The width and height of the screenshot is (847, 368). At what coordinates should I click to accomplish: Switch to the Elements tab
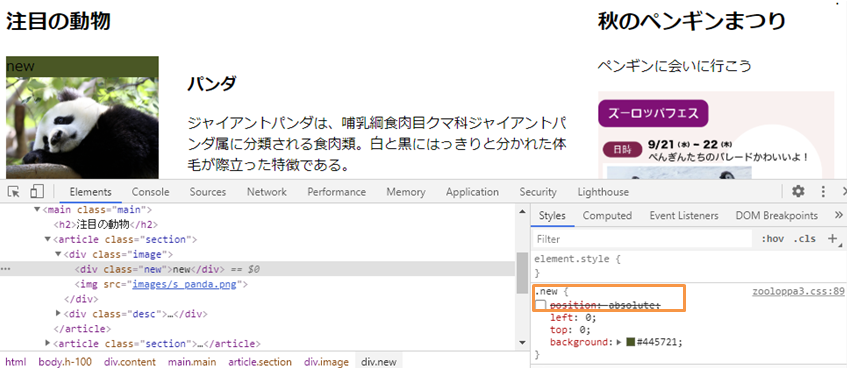click(x=90, y=192)
